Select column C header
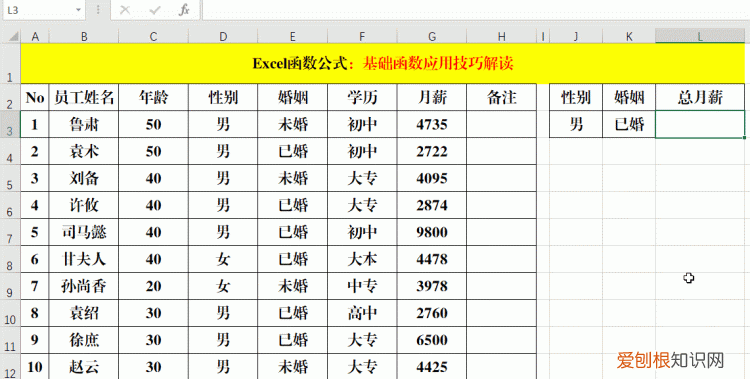 click(154, 36)
